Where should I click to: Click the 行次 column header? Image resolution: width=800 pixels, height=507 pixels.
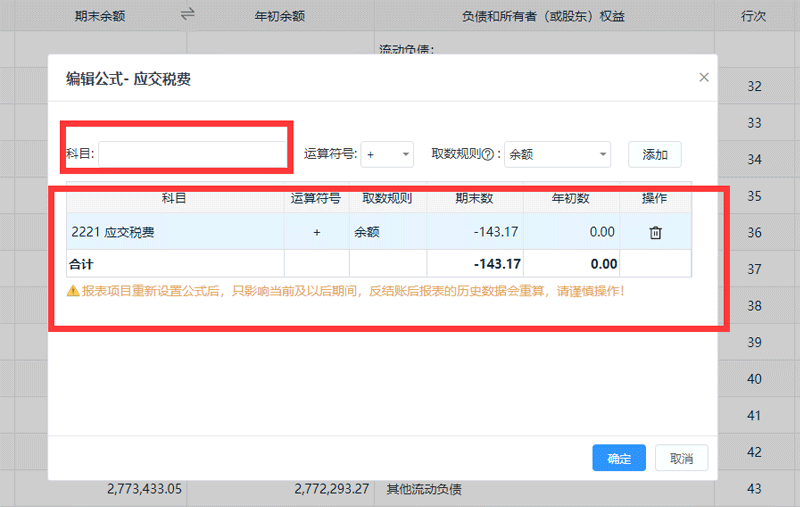[755, 15]
